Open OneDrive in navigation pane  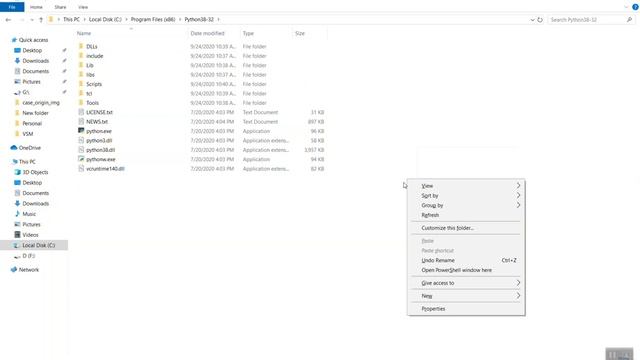[x=29, y=148]
